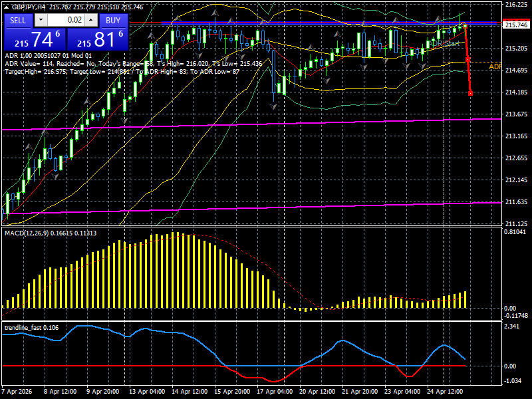
Task: Click the 211.635 price scale label
Action: (x=516, y=202)
